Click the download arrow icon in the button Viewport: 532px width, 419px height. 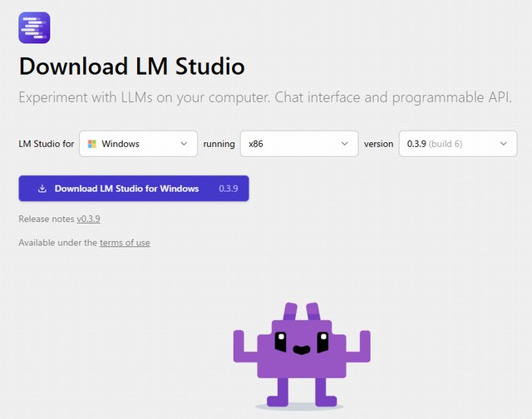(x=42, y=188)
